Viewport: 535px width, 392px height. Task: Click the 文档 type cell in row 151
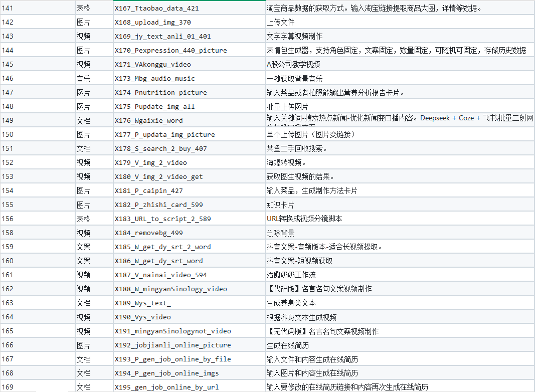pyautogui.click(x=94, y=148)
